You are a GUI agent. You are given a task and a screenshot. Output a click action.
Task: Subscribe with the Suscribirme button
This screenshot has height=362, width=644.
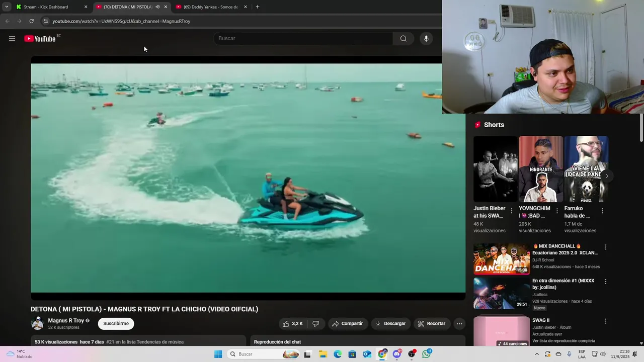pyautogui.click(x=116, y=324)
